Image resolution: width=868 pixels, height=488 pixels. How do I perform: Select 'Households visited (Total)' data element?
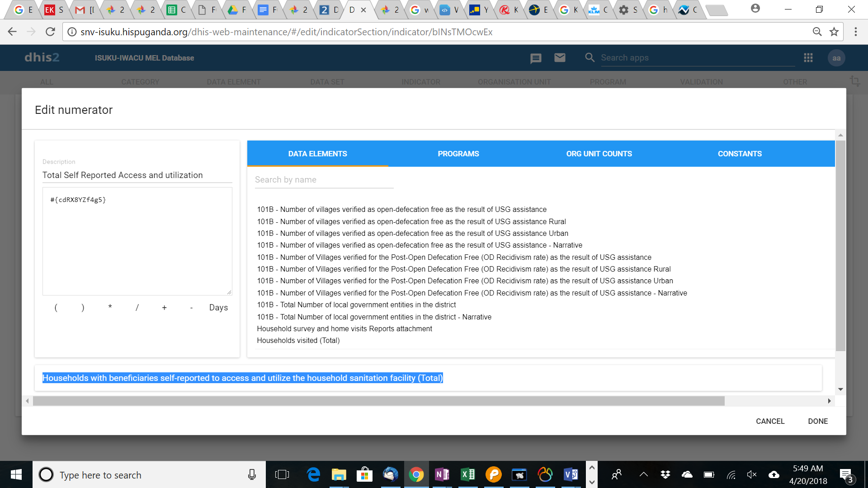[x=298, y=340]
